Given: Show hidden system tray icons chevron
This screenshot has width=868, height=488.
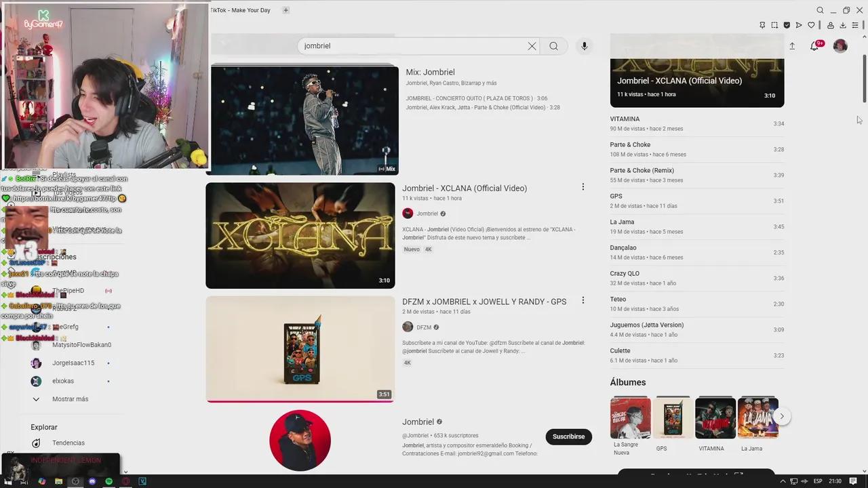Looking at the screenshot, I should coord(783,481).
